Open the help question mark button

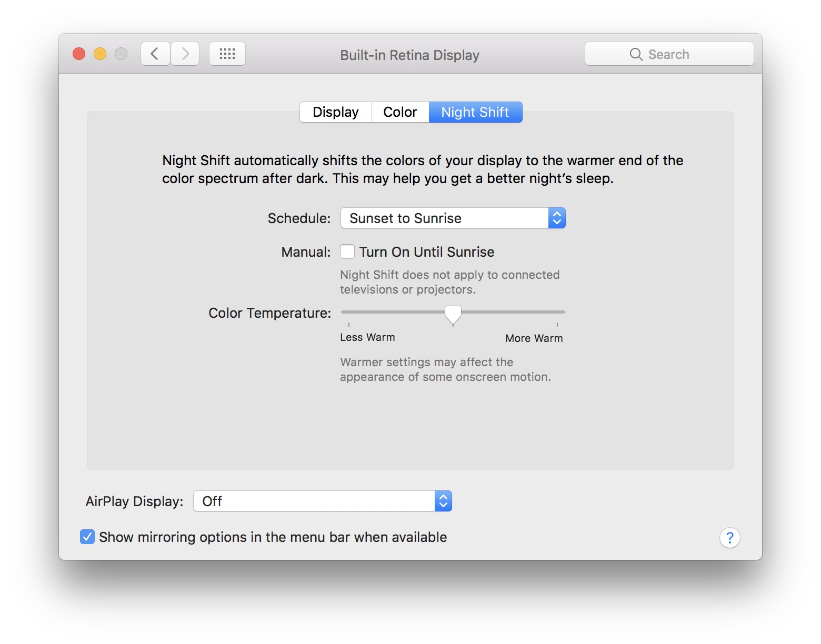click(729, 537)
